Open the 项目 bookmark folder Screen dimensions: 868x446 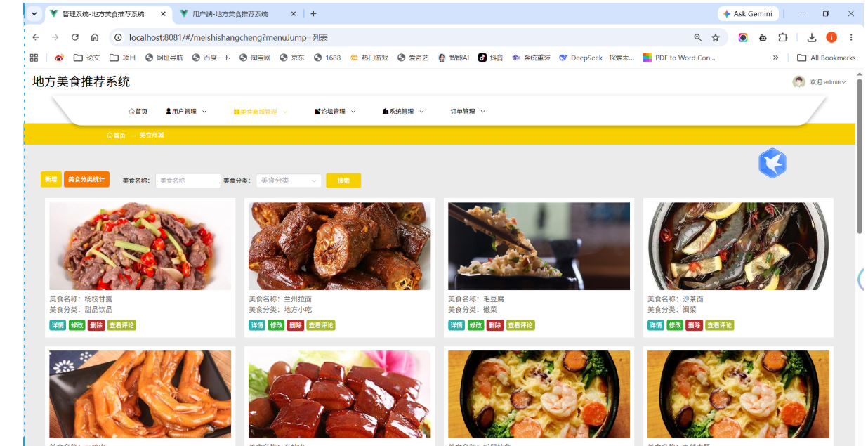[123, 58]
